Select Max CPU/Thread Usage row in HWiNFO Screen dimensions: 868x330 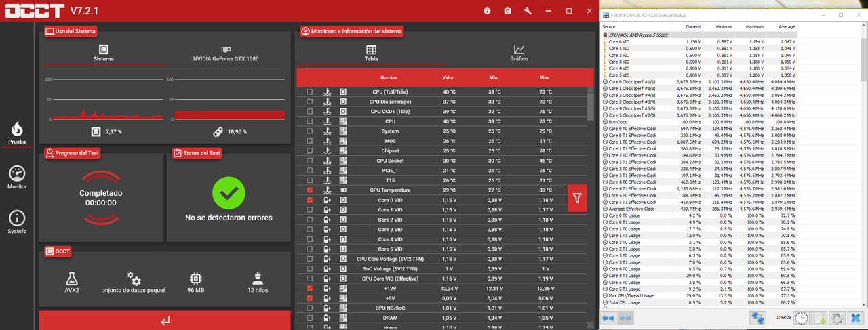click(x=698, y=295)
